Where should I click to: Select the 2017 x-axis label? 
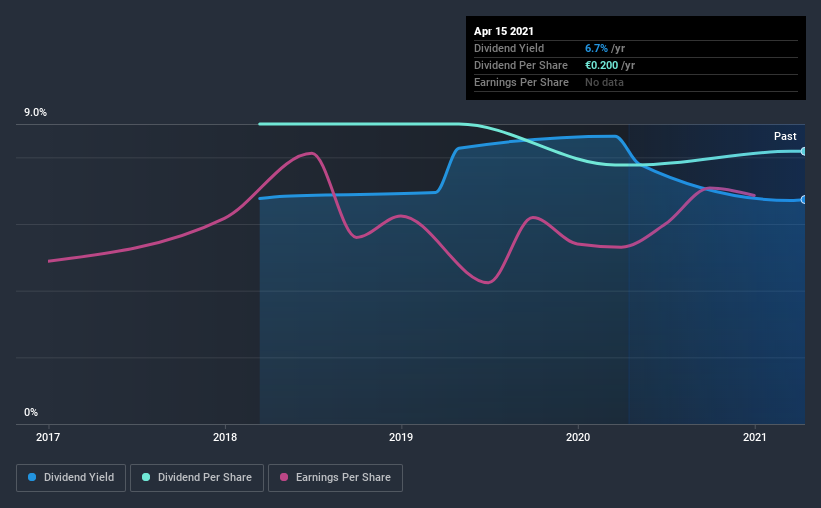point(48,437)
